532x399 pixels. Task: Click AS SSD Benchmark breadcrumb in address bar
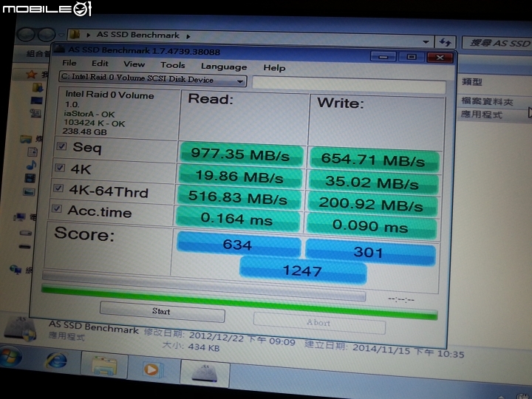click(137, 35)
